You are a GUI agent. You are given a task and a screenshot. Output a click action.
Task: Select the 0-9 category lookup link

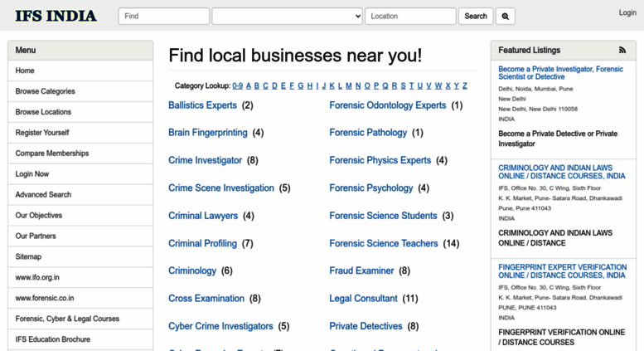click(x=237, y=85)
